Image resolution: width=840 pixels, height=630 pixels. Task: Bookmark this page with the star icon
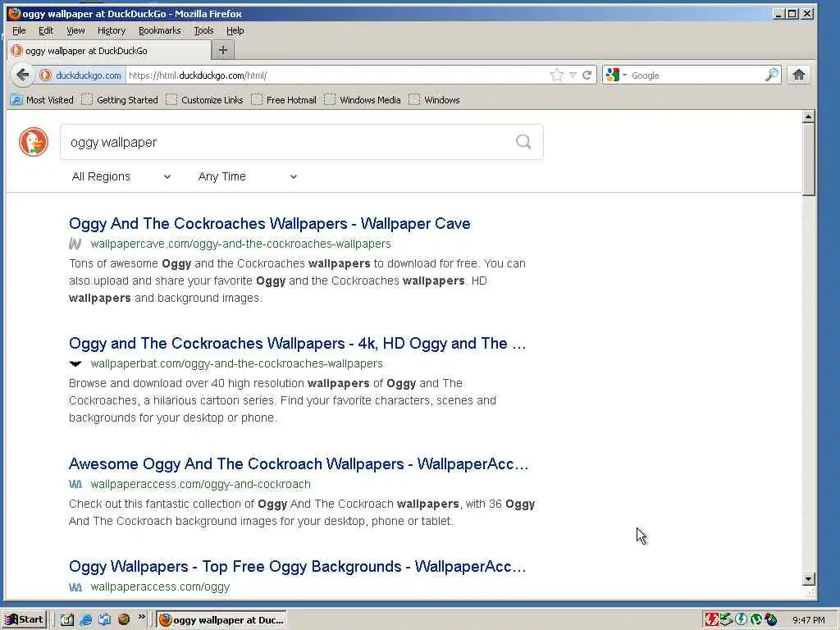[x=557, y=75]
